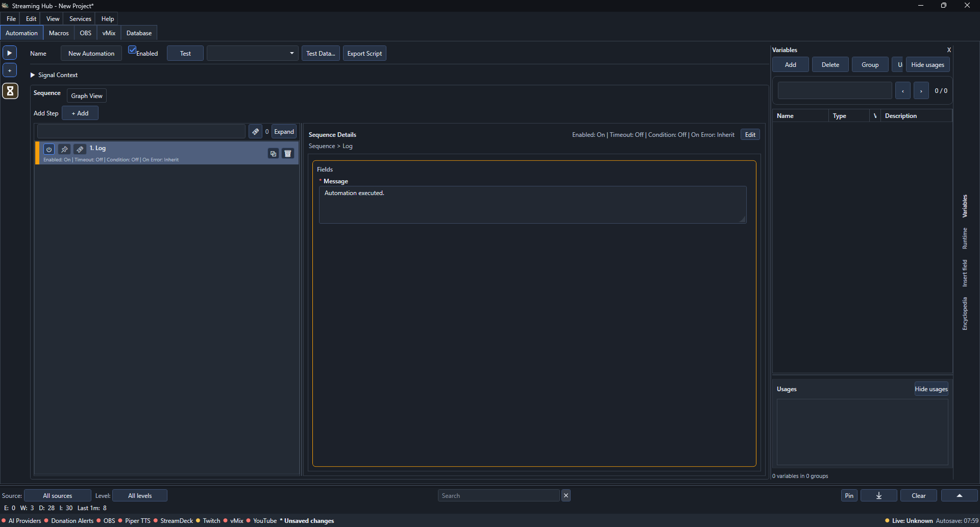Screen dimensions: 980x527
Task: Select the Automation tab
Action: click(21, 33)
